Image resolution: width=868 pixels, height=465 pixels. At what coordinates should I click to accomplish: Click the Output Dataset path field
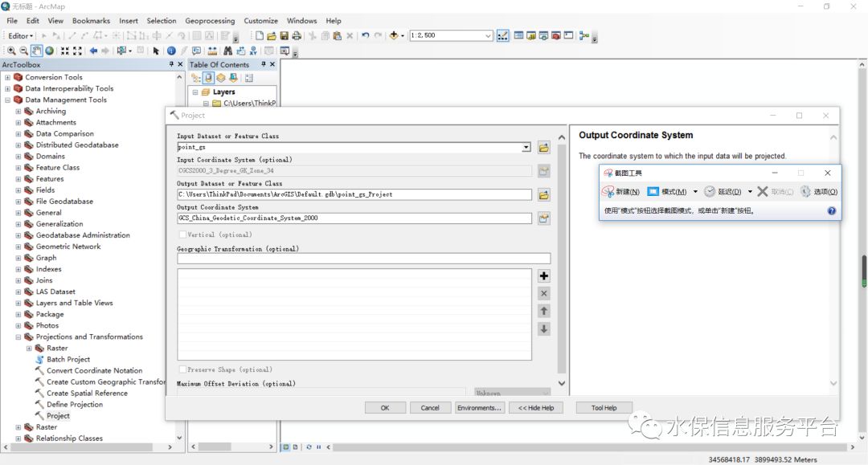click(354, 194)
